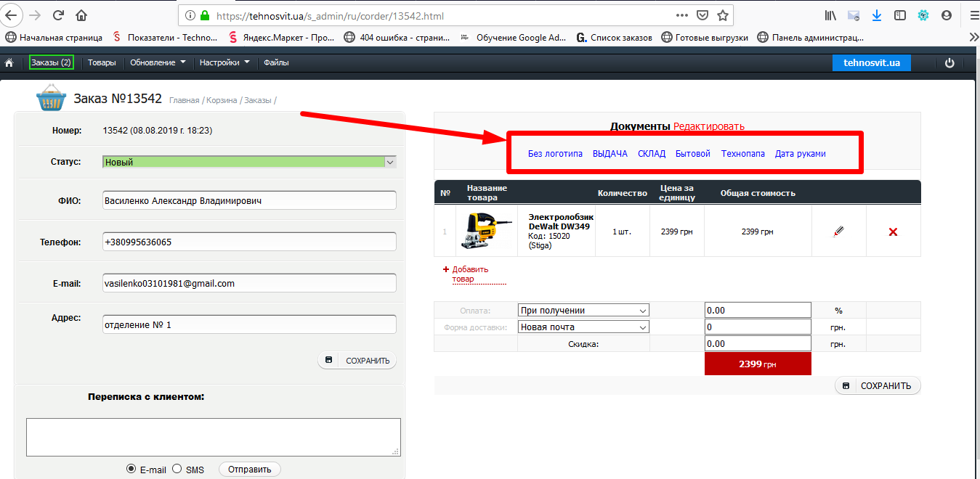Click the Редактировать documents link
This screenshot has height=479, width=980.
click(x=709, y=126)
